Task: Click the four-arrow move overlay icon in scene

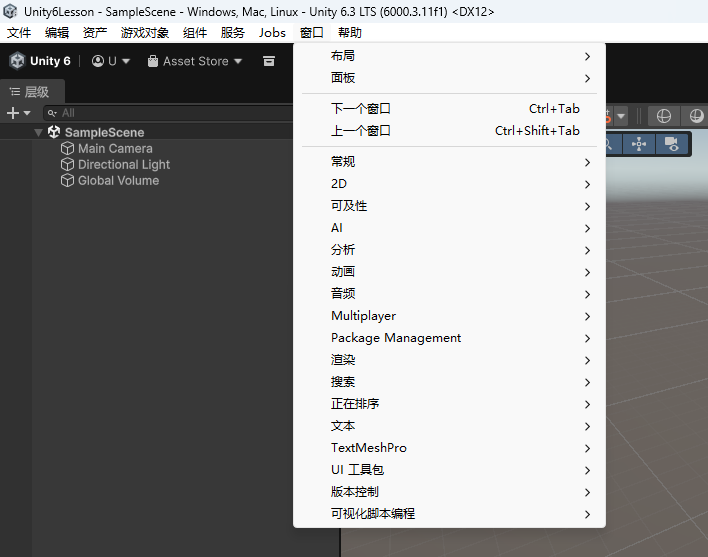Action: pyautogui.click(x=638, y=144)
